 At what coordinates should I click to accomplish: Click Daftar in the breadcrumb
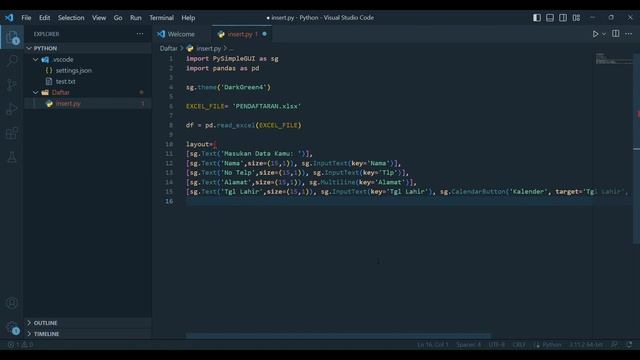pos(169,48)
